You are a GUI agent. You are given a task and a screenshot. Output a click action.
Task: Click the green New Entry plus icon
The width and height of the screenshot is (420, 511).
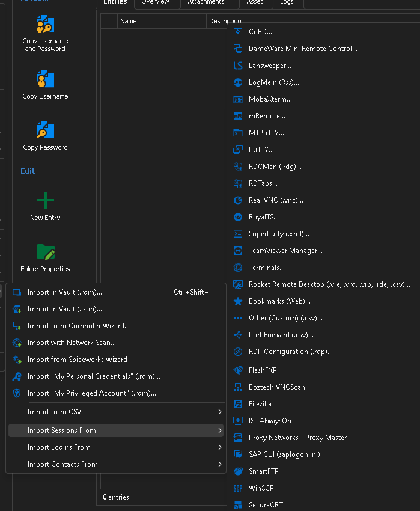45,200
